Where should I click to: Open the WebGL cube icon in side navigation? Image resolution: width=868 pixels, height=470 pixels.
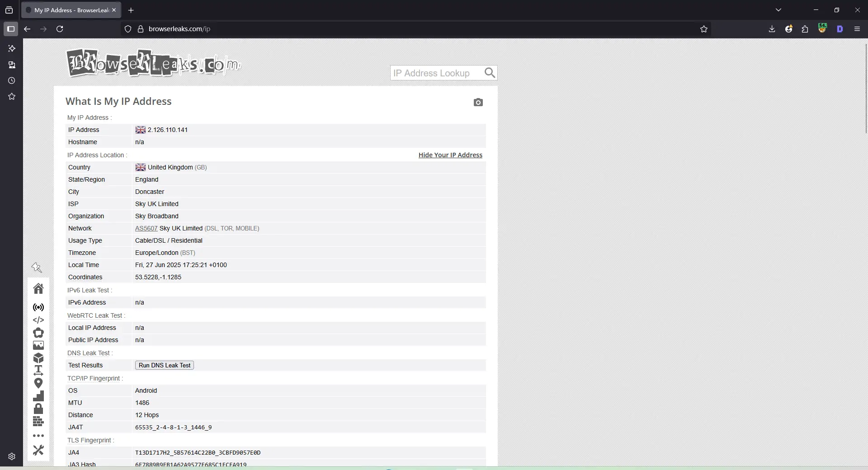38,358
